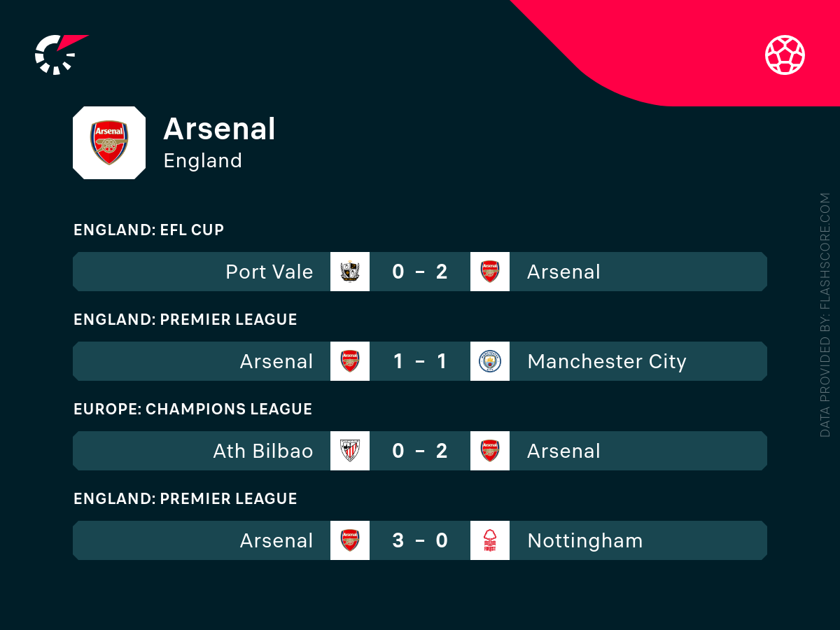Select the Manchester City team name
The height and width of the screenshot is (630, 840).
pyautogui.click(x=606, y=361)
